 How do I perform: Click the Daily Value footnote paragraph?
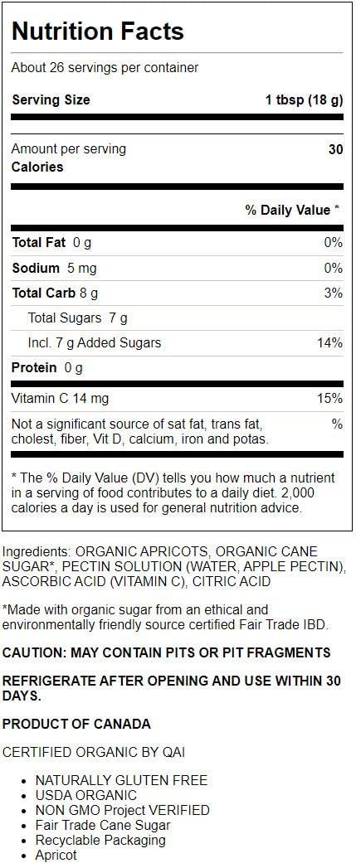(x=173, y=493)
